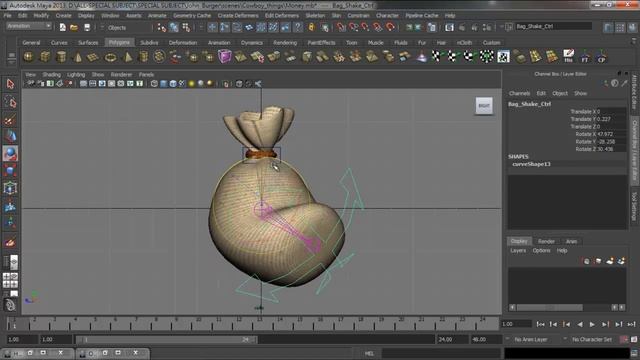
Task: Toggle viewport textured display
Action: coord(182,84)
